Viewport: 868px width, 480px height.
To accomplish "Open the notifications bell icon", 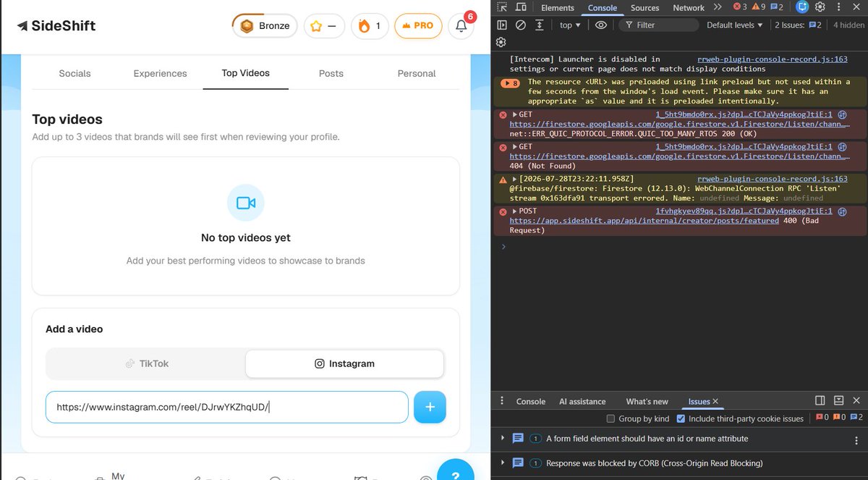I will coord(461,26).
